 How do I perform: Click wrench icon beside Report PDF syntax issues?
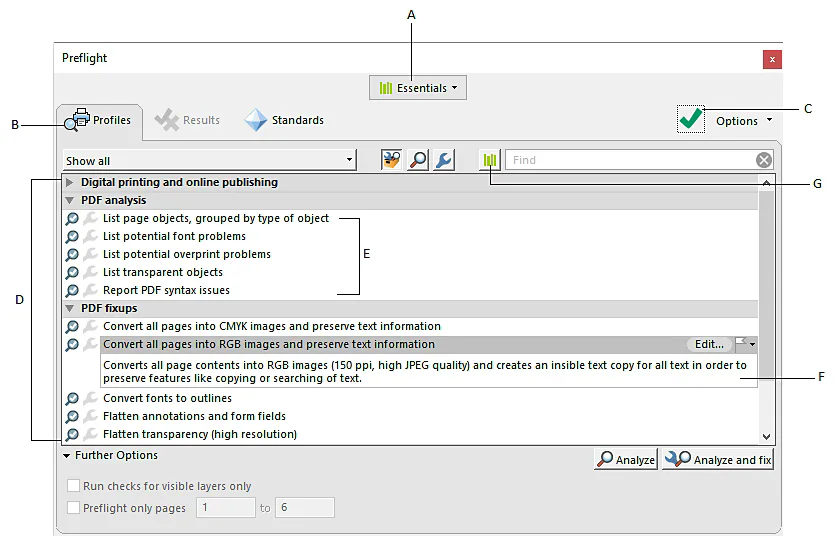[x=91, y=291]
